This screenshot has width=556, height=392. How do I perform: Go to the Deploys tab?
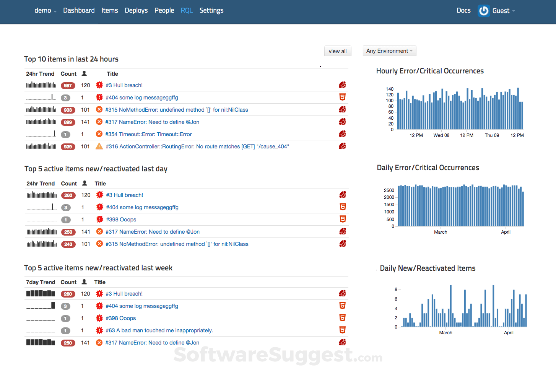pyautogui.click(x=136, y=11)
